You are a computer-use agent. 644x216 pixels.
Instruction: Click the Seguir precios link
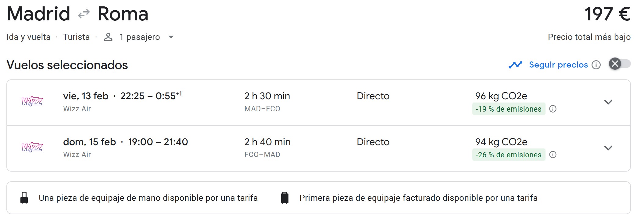(x=558, y=65)
